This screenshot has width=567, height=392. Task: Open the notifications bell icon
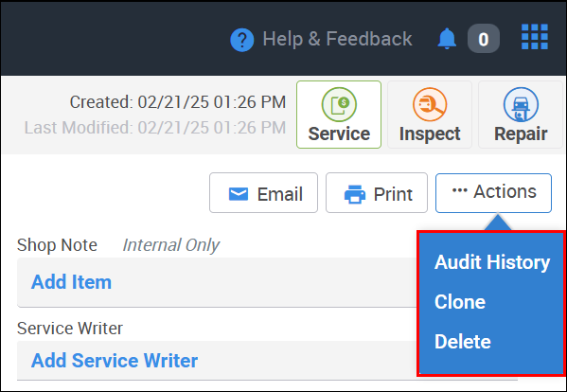pyautogui.click(x=447, y=38)
